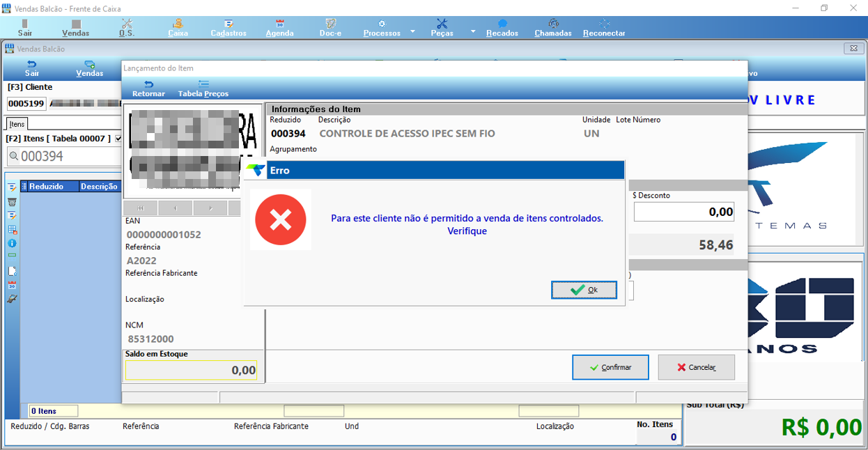The width and height of the screenshot is (868, 450).
Task: Open Chamadas from the toolbar
Action: pyautogui.click(x=553, y=28)
